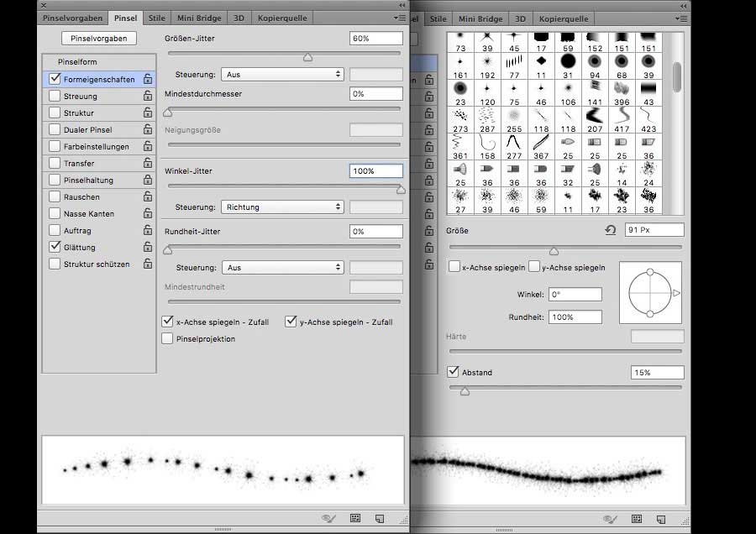
Task: Enable the Streuung checkbox
Action: point(55,96)
